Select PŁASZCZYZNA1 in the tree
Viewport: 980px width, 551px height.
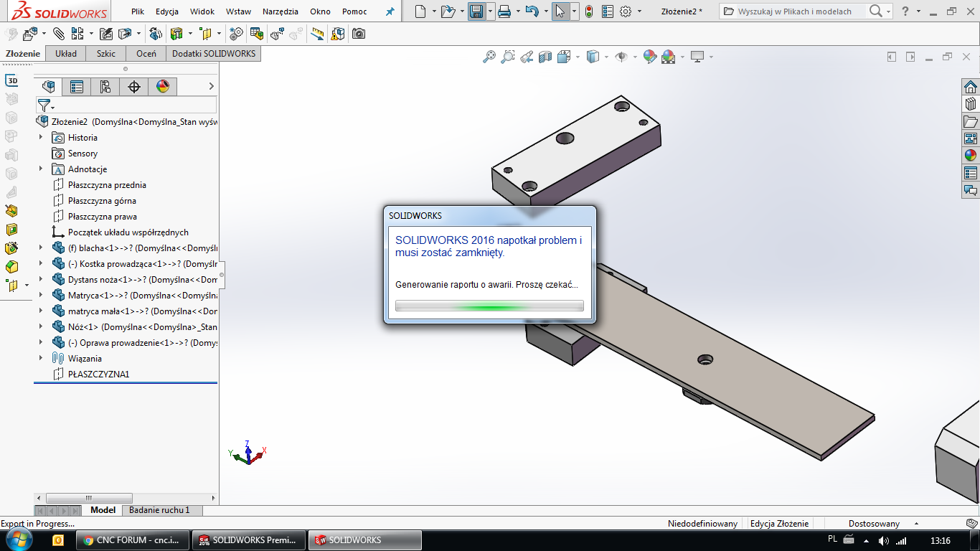[x=98, y=374]
